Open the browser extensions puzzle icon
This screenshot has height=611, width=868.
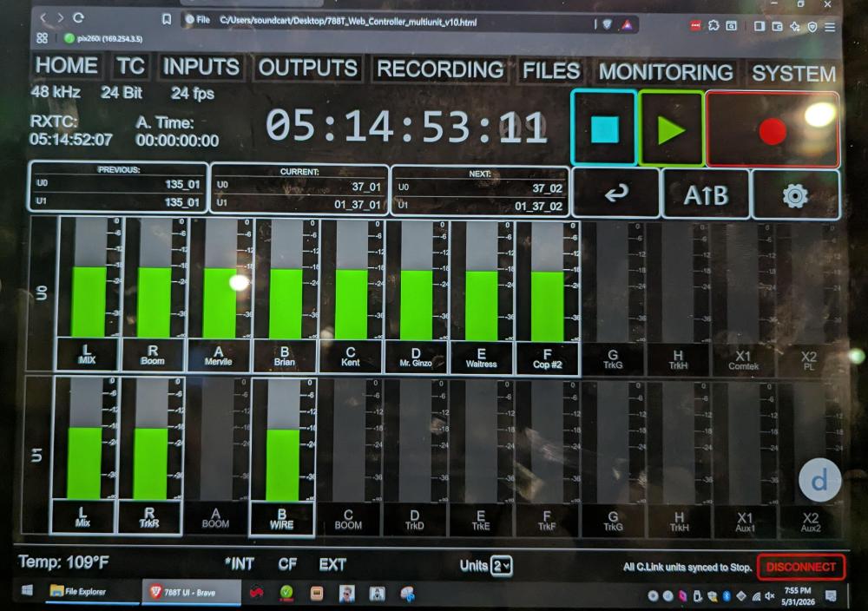point(713,25)
